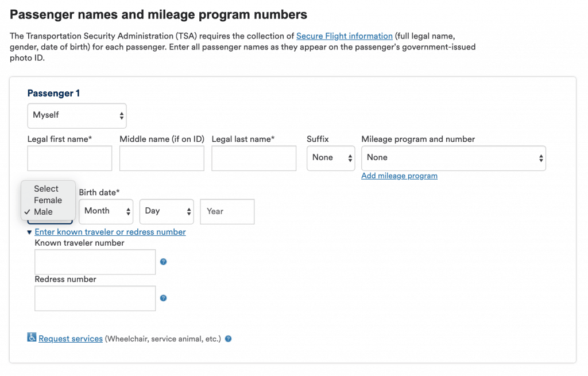Click help icon next to Redress number
This screenshot has width=588, height=376.
pos(163,299)
